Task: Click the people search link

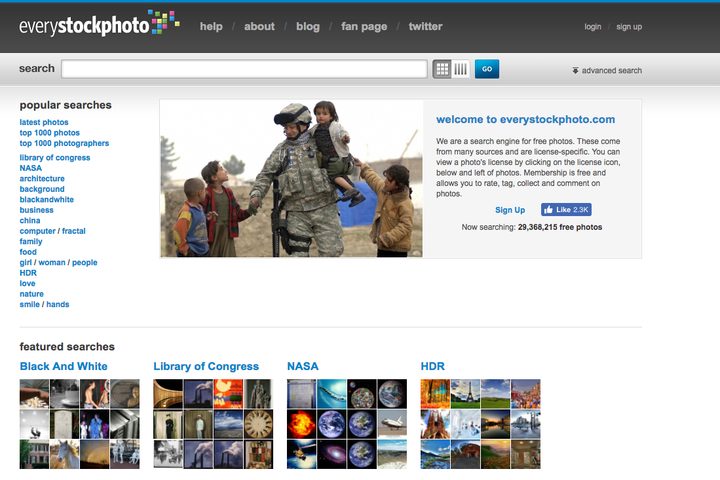Action: 84,263
